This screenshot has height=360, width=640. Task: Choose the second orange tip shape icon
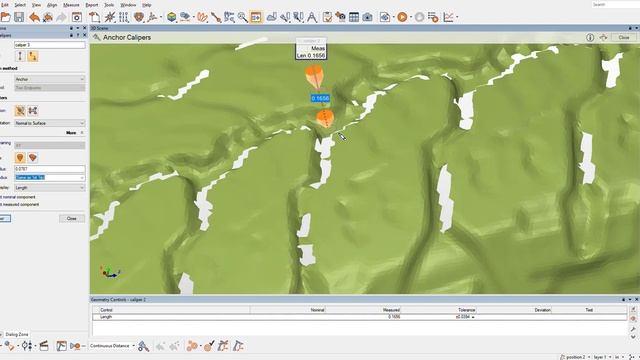[33, 158]
